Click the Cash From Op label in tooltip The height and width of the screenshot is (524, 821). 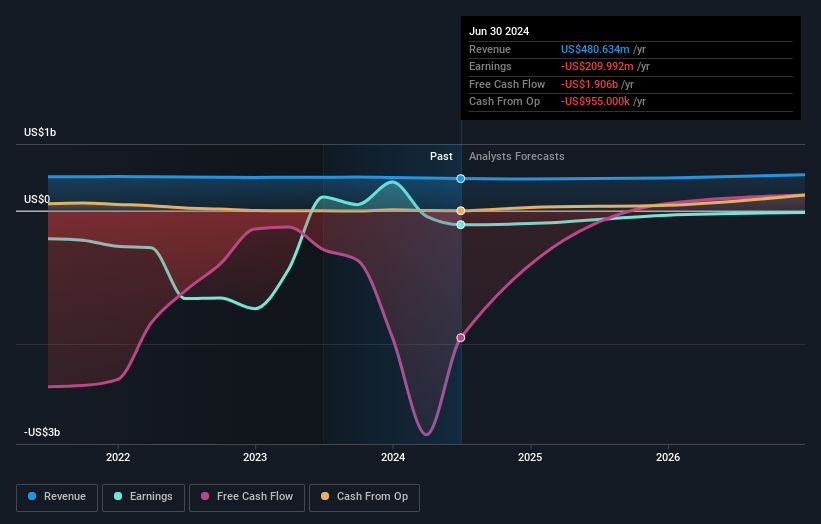coord(504,102)
